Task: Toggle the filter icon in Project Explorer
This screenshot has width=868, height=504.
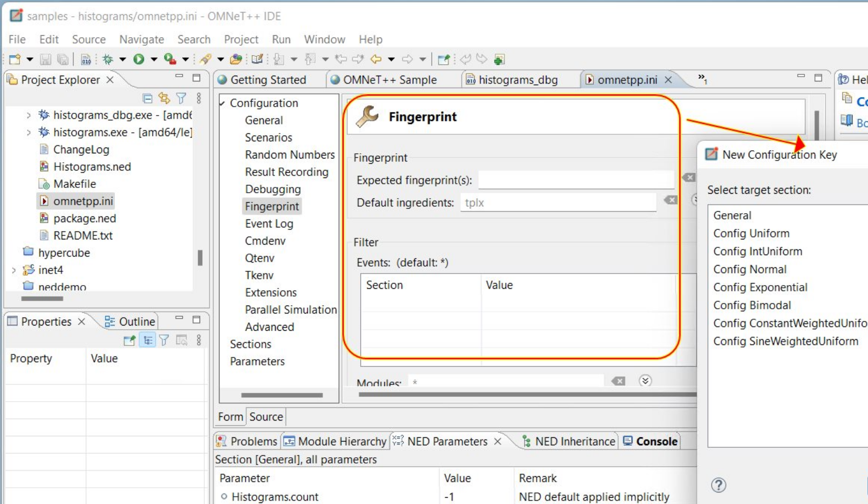Action: tap(181, 98)
